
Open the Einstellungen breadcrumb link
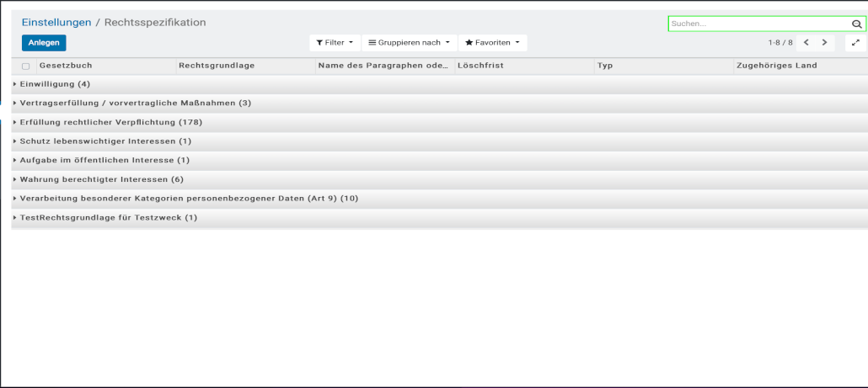click(56, 23)
